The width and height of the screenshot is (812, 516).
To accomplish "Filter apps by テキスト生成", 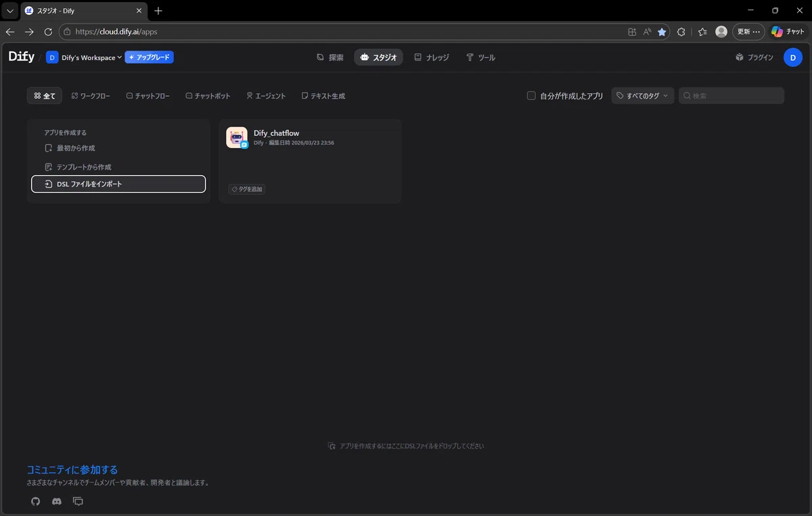I will [323, 96].
